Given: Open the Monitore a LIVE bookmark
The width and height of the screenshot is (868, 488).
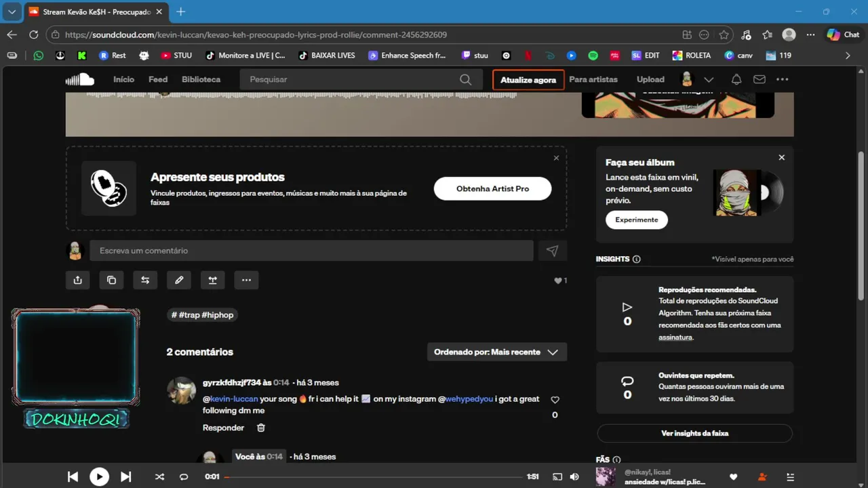Looking at the screenshot, I should (x=245, y=56).
